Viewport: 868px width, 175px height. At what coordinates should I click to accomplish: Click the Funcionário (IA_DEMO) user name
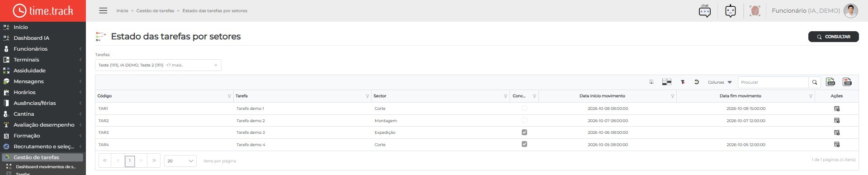(806, 10)
